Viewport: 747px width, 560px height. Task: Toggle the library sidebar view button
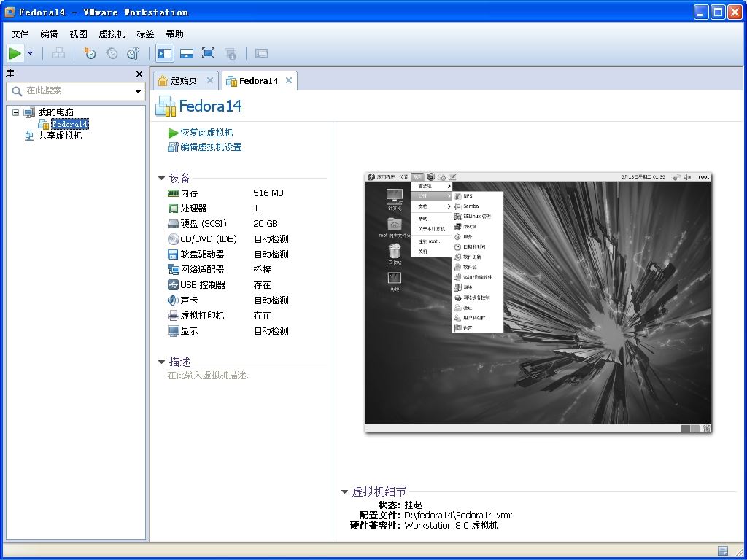pyautogui.click(x=164, y=53)
